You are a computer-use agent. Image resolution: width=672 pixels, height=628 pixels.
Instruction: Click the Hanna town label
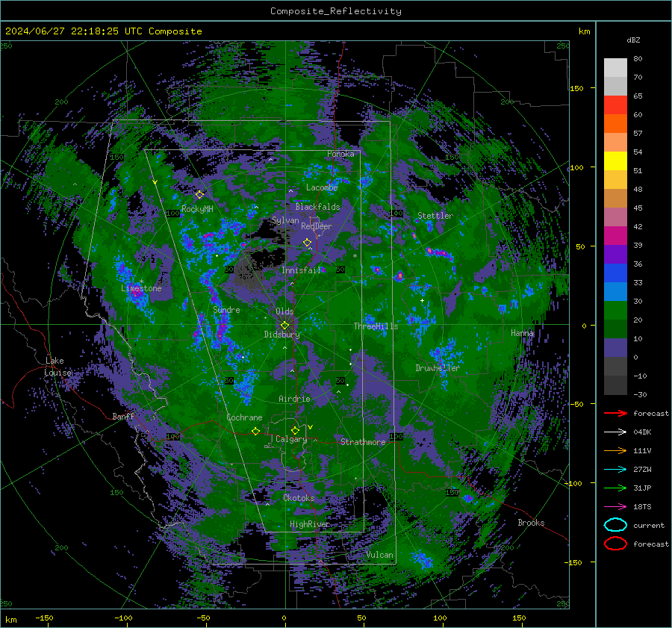coord(522,332)
